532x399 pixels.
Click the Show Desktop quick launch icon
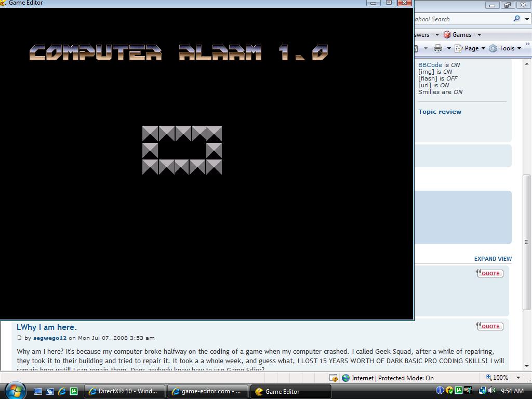tap(37, 391)
